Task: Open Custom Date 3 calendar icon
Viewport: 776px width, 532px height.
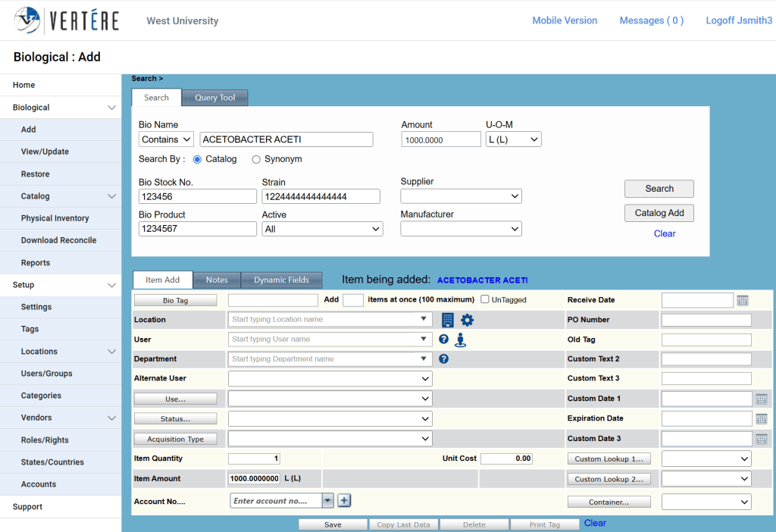Action: pos(761,439)
